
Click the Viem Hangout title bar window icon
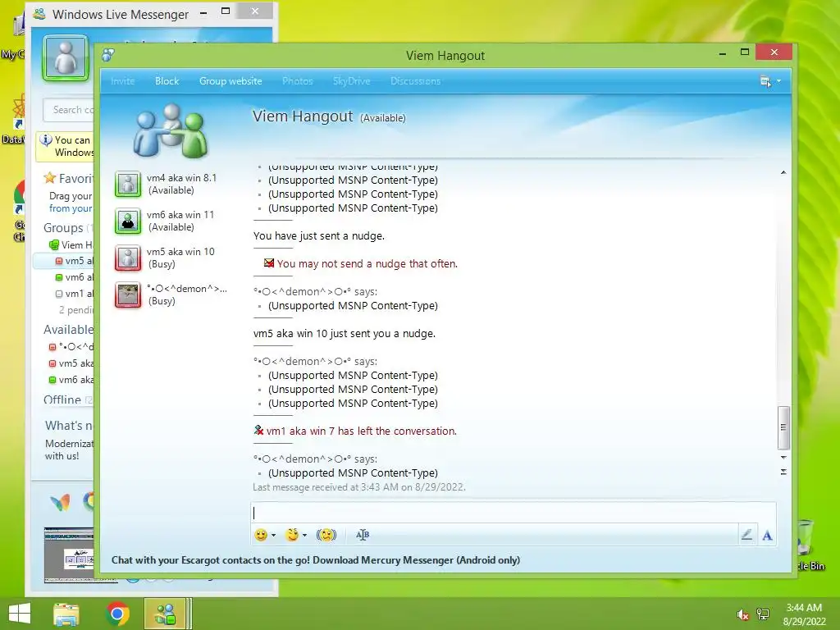pyautogui.click(x=108, y=55)
